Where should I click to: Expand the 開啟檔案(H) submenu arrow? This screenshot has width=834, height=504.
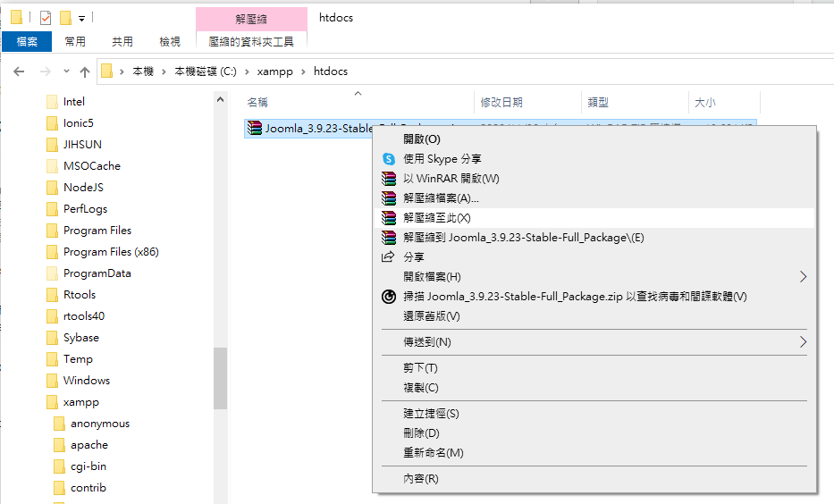(803, 277)
